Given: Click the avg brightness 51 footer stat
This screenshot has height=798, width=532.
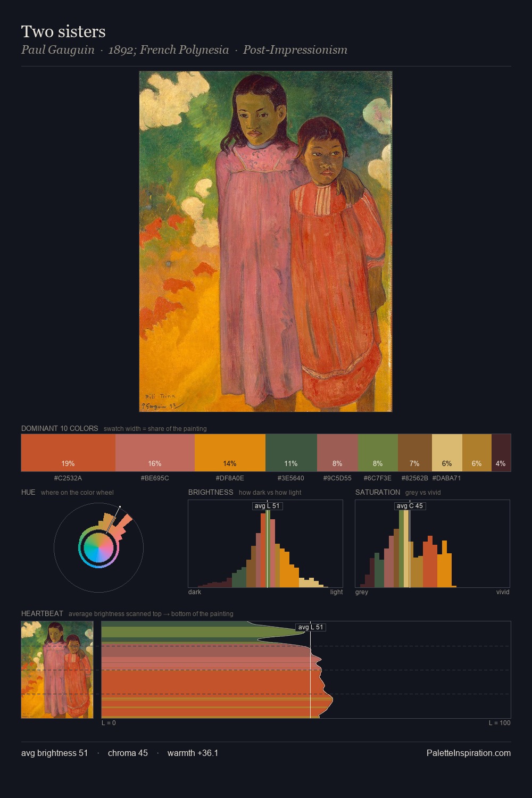Looking at the screenshot, I should click(x=54, y=753).
